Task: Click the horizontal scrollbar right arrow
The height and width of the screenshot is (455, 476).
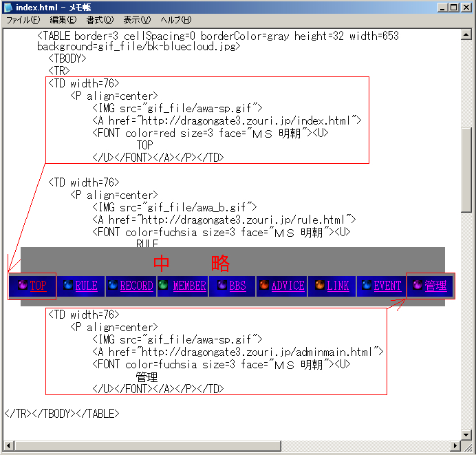Action: (455, 445)
